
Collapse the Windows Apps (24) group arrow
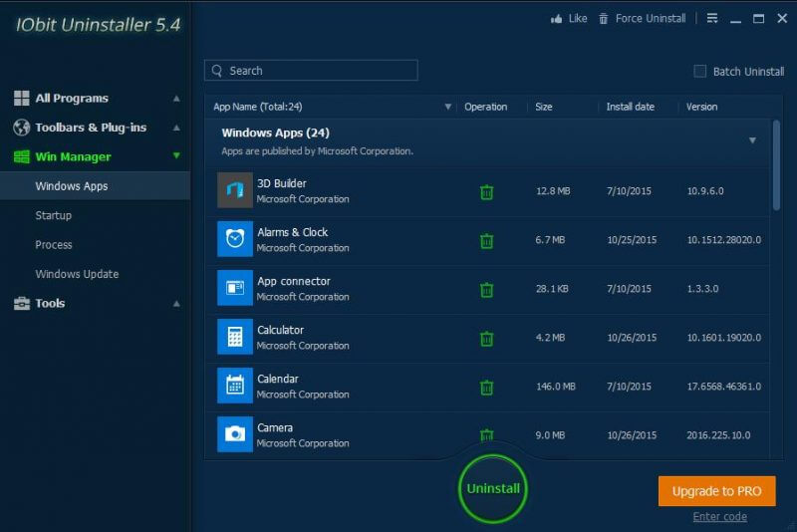[752, 140]
